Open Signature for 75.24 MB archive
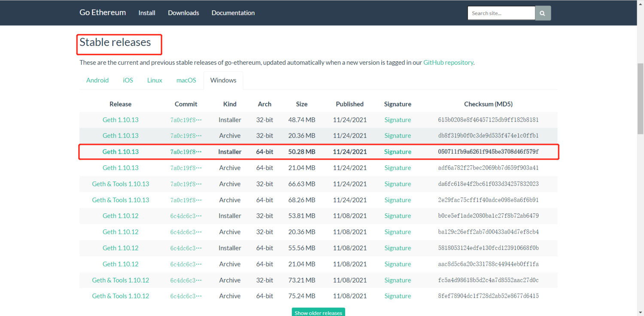 (398, 296)
